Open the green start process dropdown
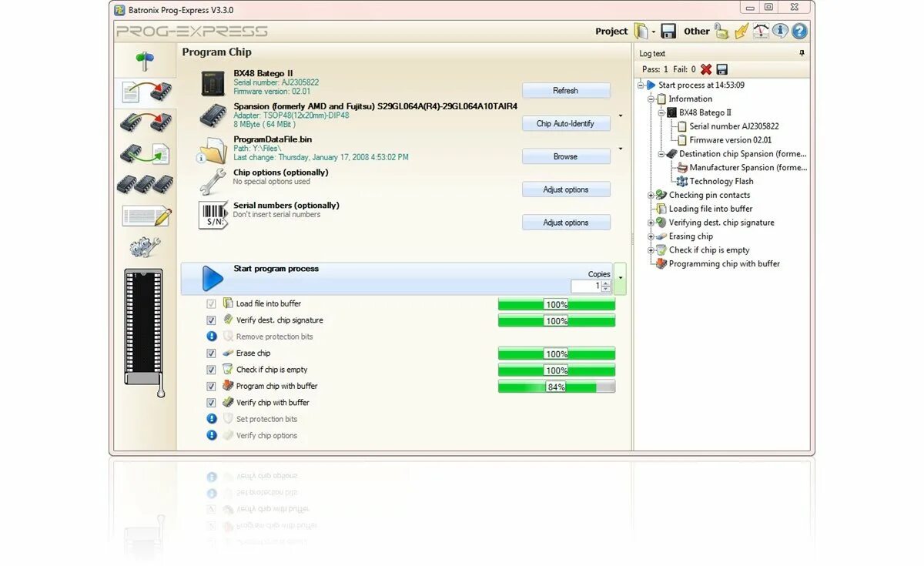Viewport: 924px width, 566px height. pos(620,279)
